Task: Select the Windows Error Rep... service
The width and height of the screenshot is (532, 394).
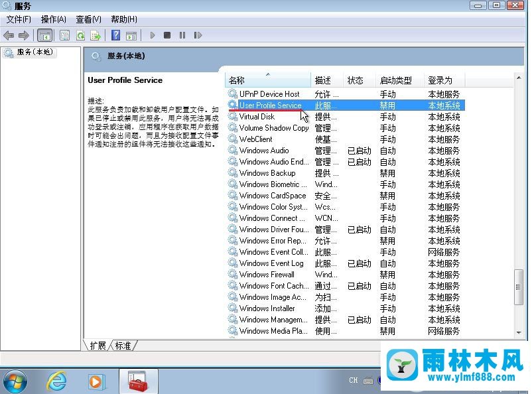Action: (273, 241)
